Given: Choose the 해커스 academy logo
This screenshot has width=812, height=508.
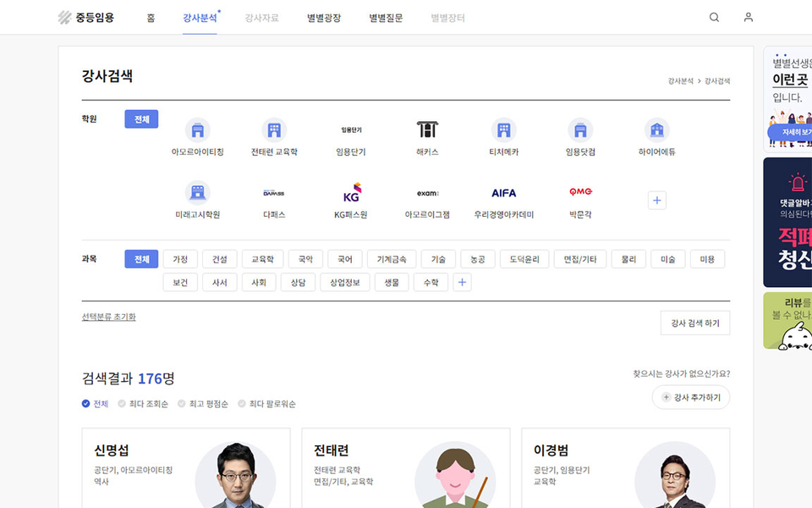Looking at the screenshot, I should [x=427, y=130].
